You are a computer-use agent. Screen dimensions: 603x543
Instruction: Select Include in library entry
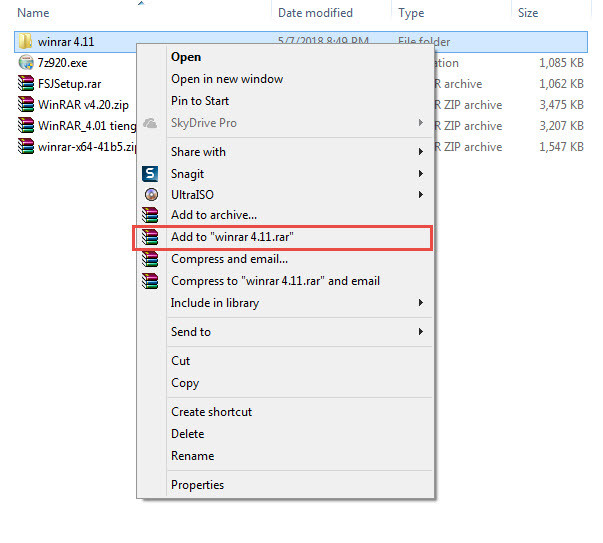(x=215, y=303)
